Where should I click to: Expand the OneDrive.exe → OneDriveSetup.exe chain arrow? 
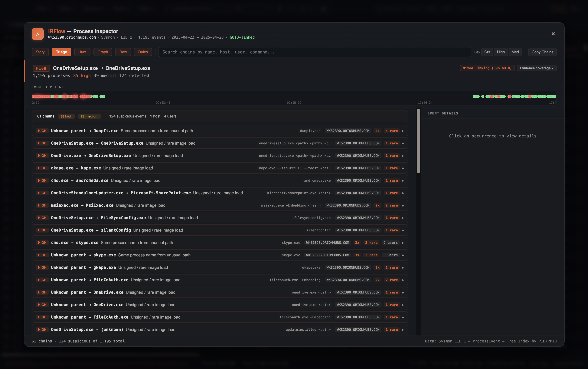pos(403,156)
